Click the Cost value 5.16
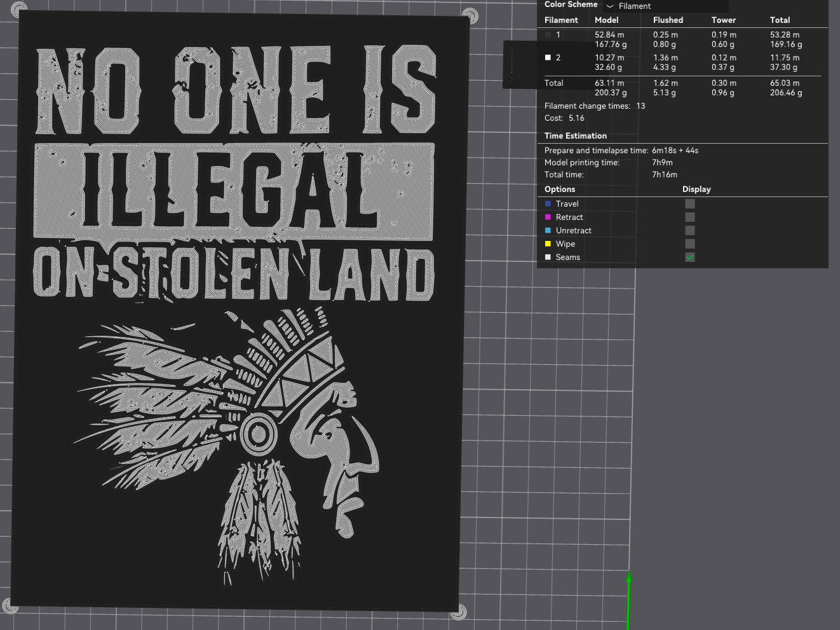 click(576, 118)
